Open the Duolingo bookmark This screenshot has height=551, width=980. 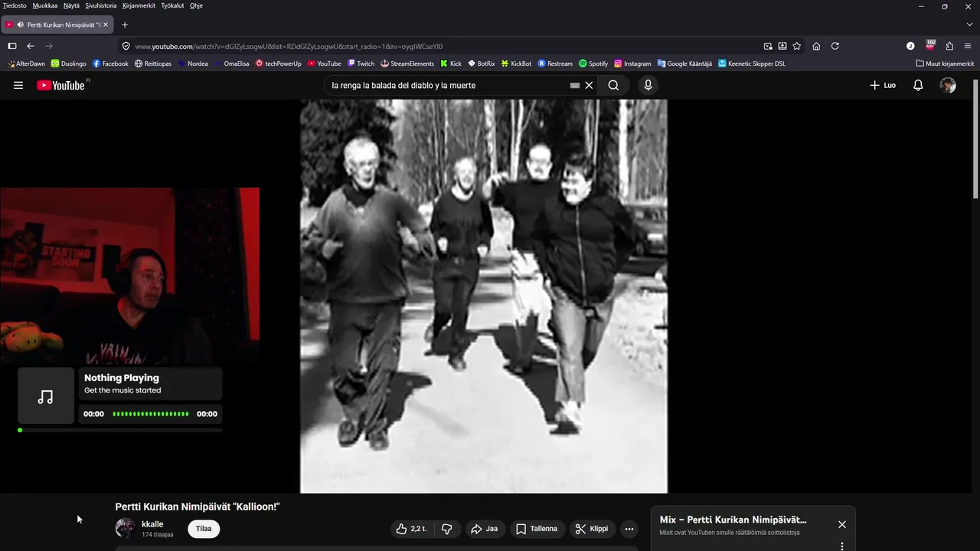(68, 64)
